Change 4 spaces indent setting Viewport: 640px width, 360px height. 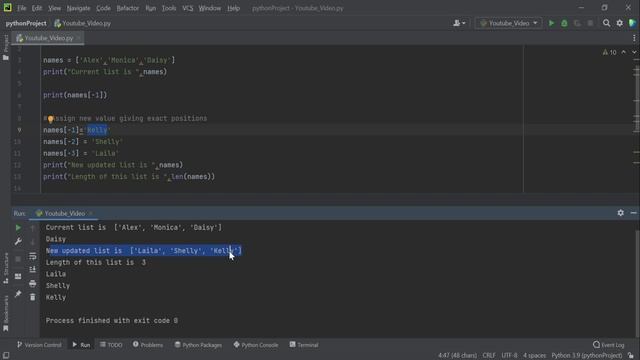click(x=534, y=356)
